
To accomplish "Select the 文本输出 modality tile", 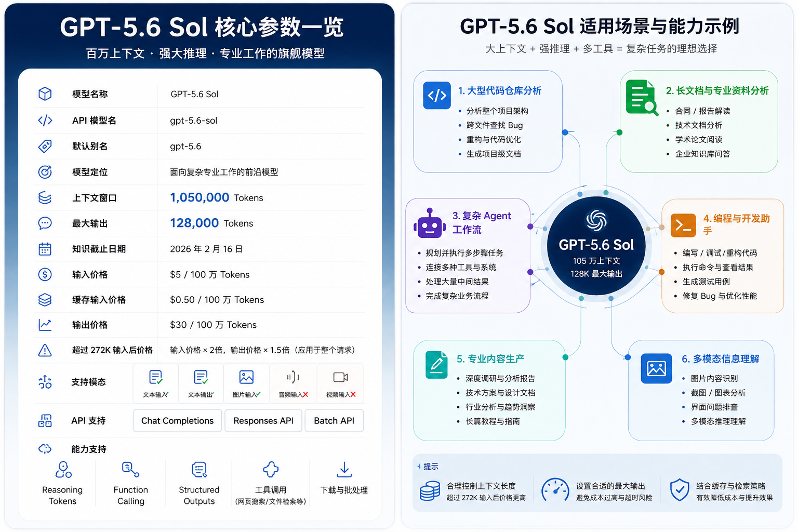I will tap(201, 383).
